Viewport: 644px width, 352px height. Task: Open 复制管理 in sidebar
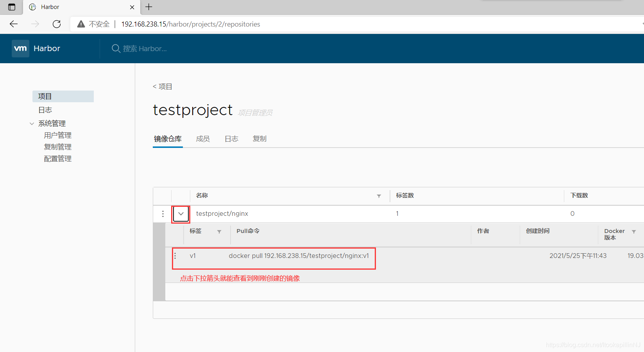pyautogui.click(x=58, y=147)
